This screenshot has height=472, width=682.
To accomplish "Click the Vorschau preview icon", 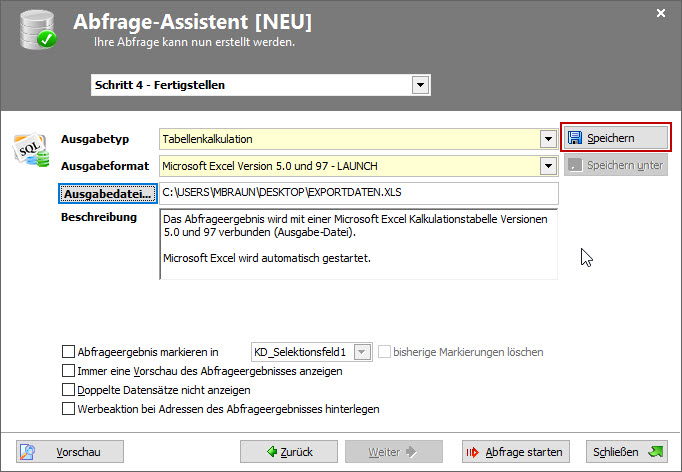I will [x=27, y=452].
